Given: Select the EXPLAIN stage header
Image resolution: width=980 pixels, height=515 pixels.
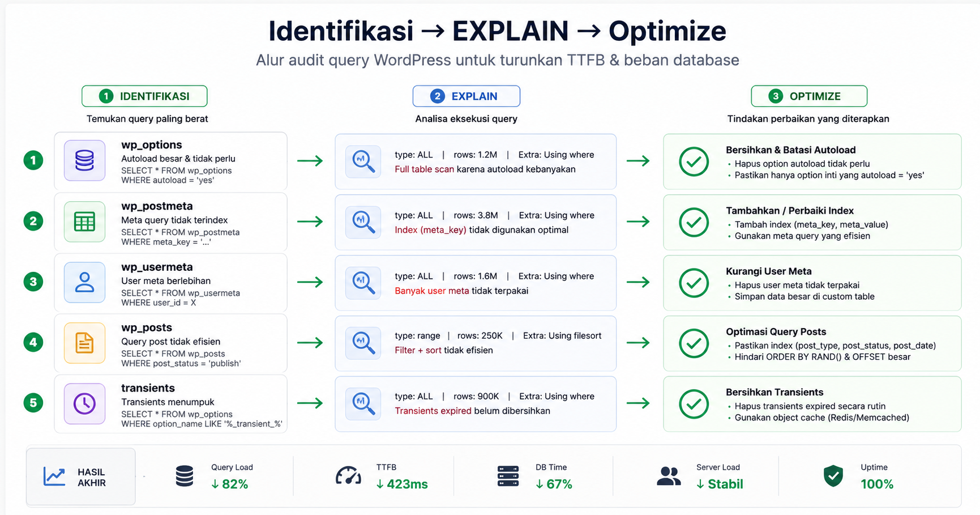Looking at the screenshot, I should coord(467,96).
